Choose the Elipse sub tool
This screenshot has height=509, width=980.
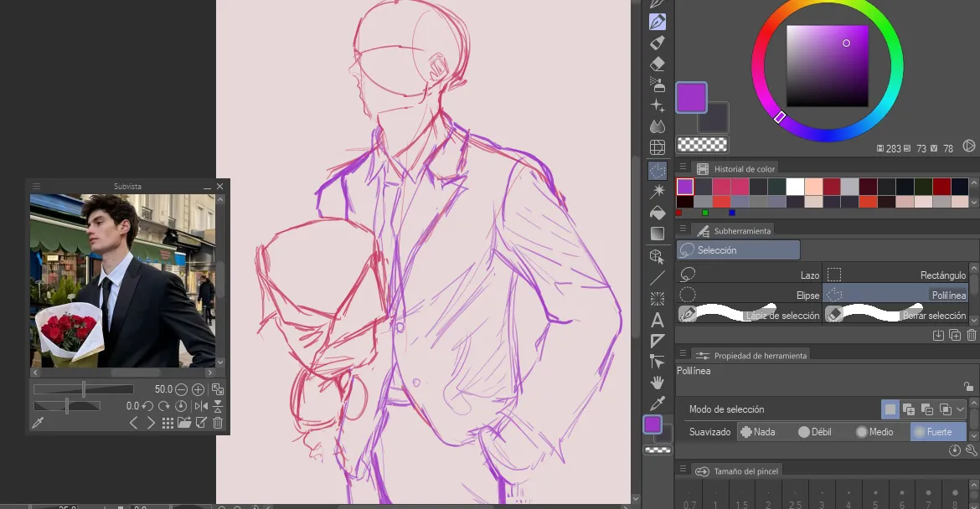coord(749,295)
